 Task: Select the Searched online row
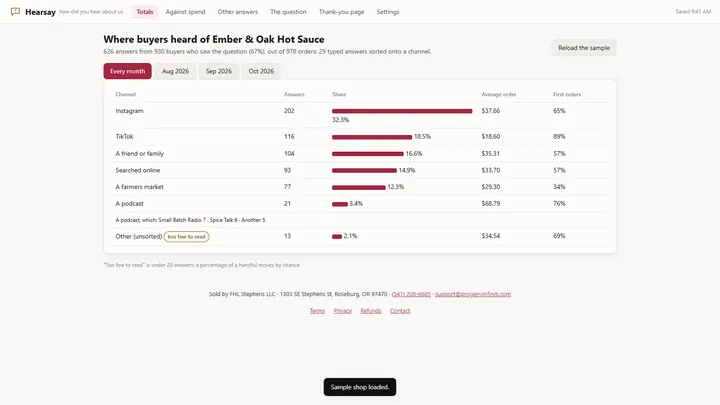point(360,170)
